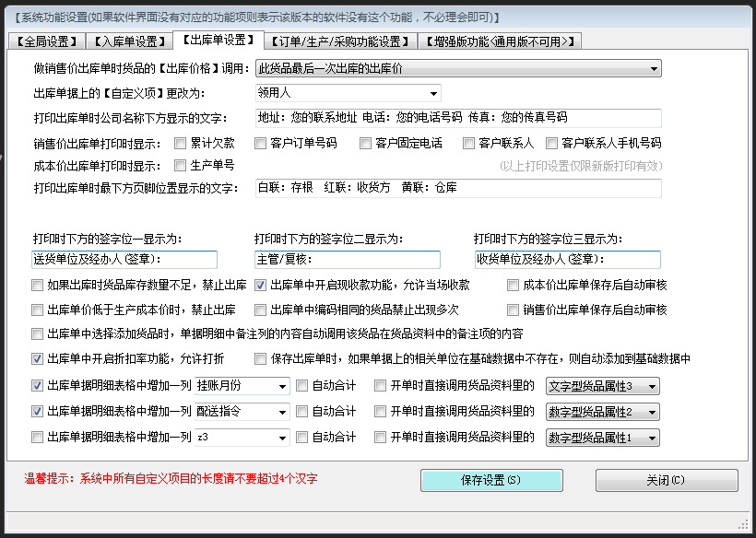
Task: Enable 成本价出库单保存后自动审核
Action: pyautogui.click(x=513, y=286)
